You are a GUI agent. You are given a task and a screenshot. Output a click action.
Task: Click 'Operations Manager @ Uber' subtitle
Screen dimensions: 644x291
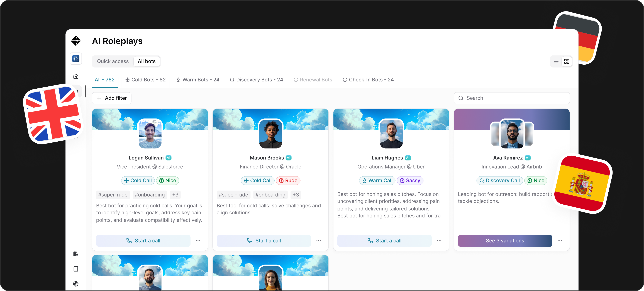391,167
